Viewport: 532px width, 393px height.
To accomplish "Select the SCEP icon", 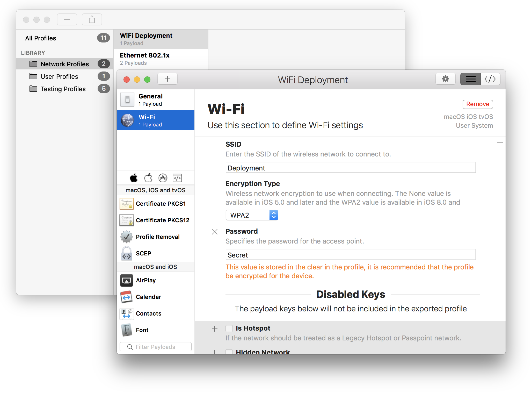I will [127, 252].
